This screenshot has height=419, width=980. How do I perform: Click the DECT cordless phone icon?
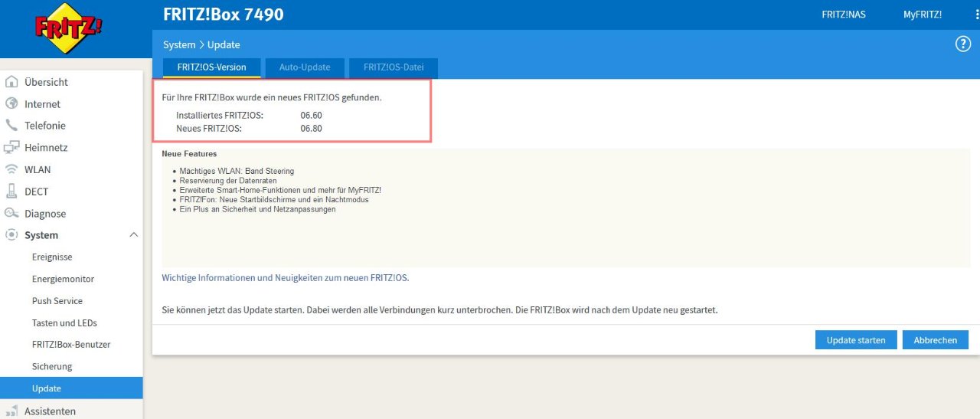pyautogui.click(x=11, y=191)
